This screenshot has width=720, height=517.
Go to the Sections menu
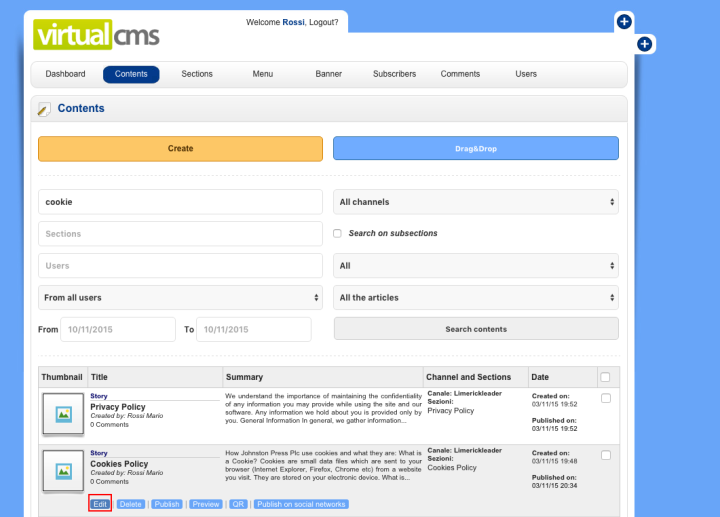(197, 74)
